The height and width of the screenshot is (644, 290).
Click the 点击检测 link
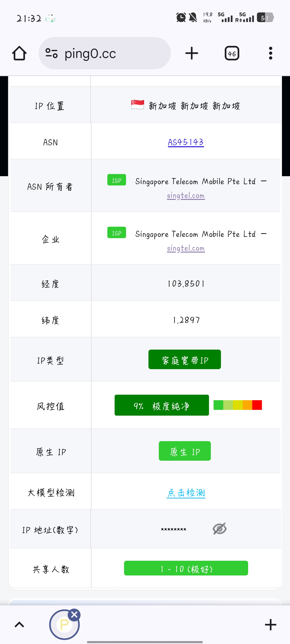tap(186, 492)
